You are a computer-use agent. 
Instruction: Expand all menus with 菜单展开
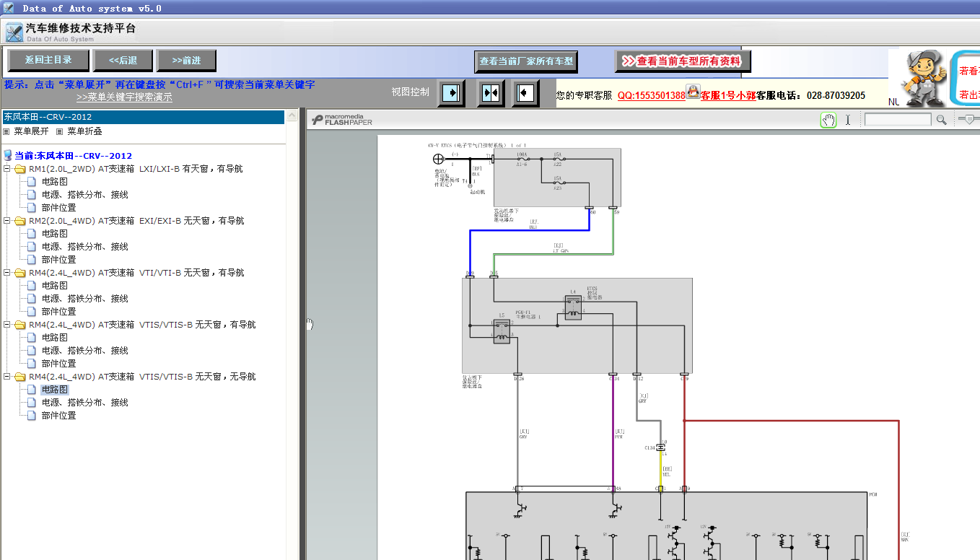click(31, 131)
